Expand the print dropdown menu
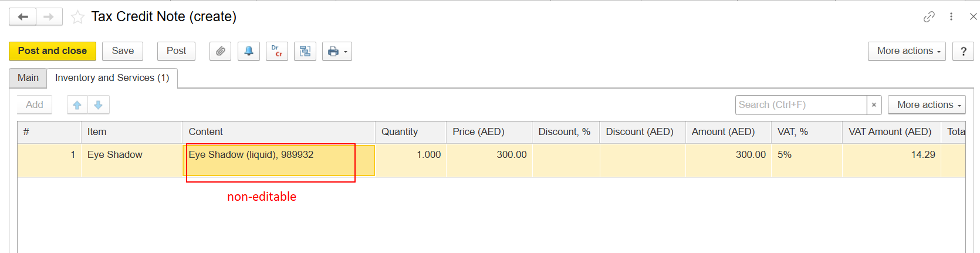Viewport: 980px width, 253px height. tap(337, 51)
